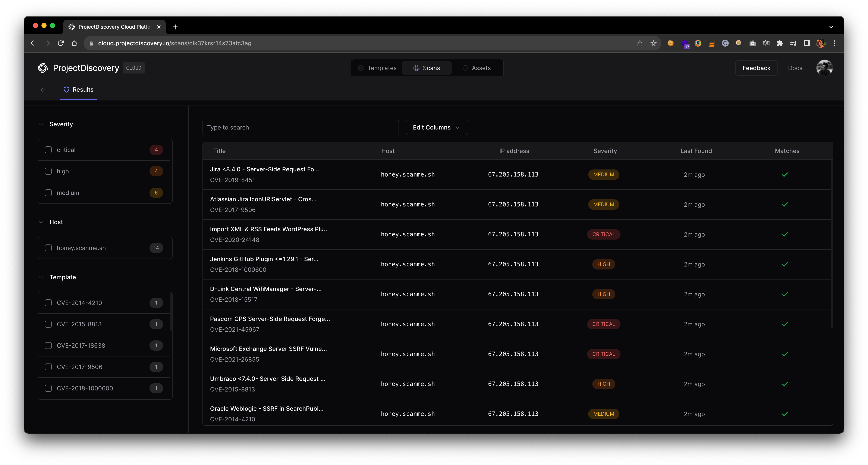
Task: Go back using the browser back arrow
Action: pyautogui.click(x=33, y=43)
